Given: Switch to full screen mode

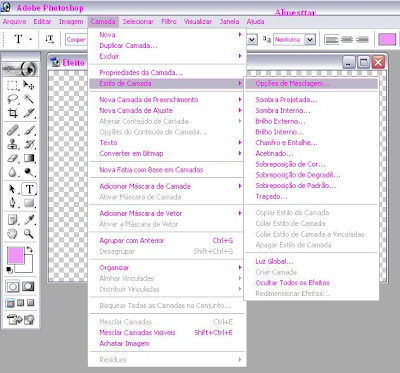Looking at the screenshot, I should pyautogui.click(x=31, y=303).
